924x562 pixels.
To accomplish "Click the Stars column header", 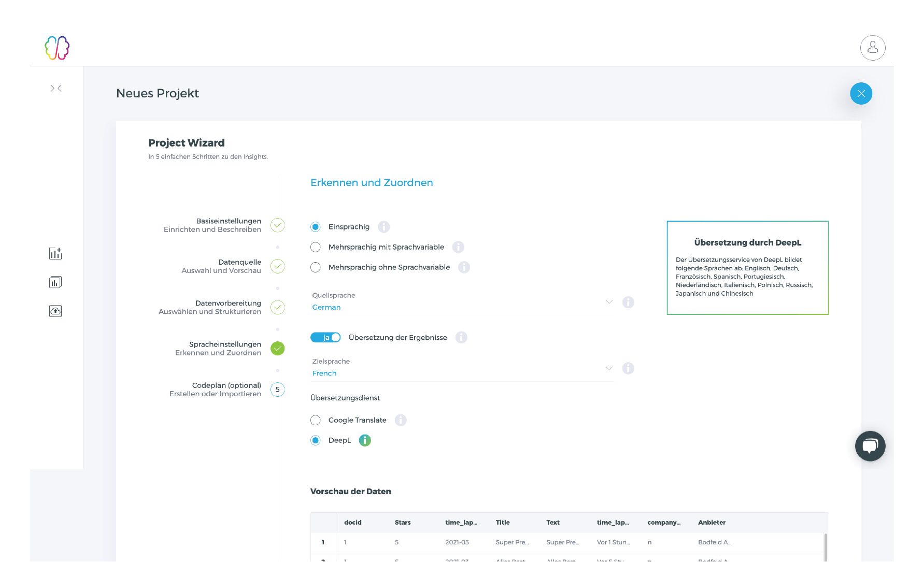I will [x=403, y=523].
